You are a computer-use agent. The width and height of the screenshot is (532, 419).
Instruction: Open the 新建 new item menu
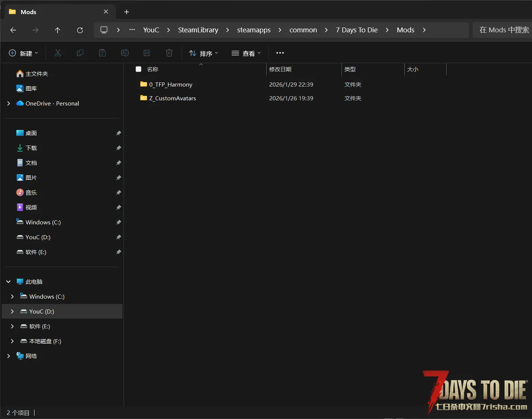tap(23, 53)
